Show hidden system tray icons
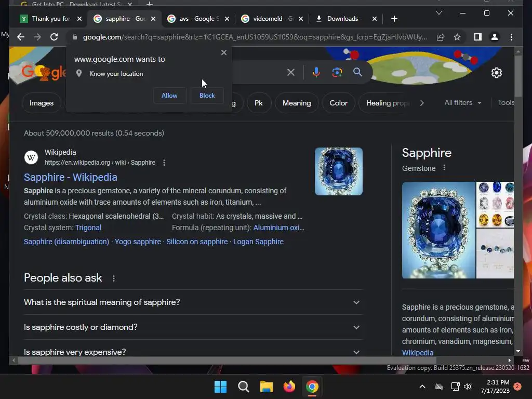 click(422, 387)
